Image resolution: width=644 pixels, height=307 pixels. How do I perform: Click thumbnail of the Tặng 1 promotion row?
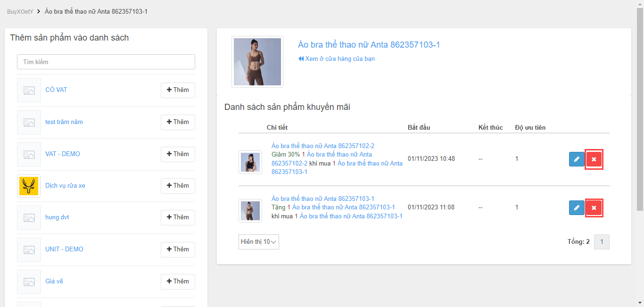[x=250, y=210]
